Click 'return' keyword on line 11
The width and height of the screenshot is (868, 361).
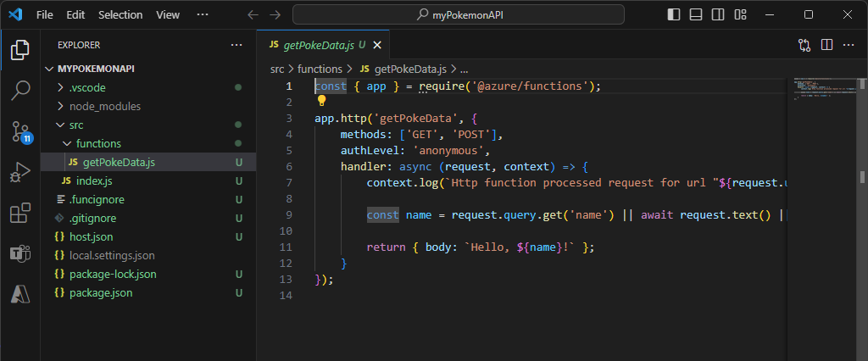[x=386, y=247]
